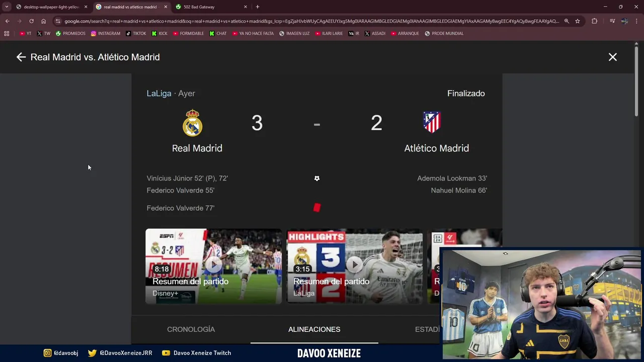644x362 pixels.
Task: View site information icon in address bar
Action: [58, 21]
